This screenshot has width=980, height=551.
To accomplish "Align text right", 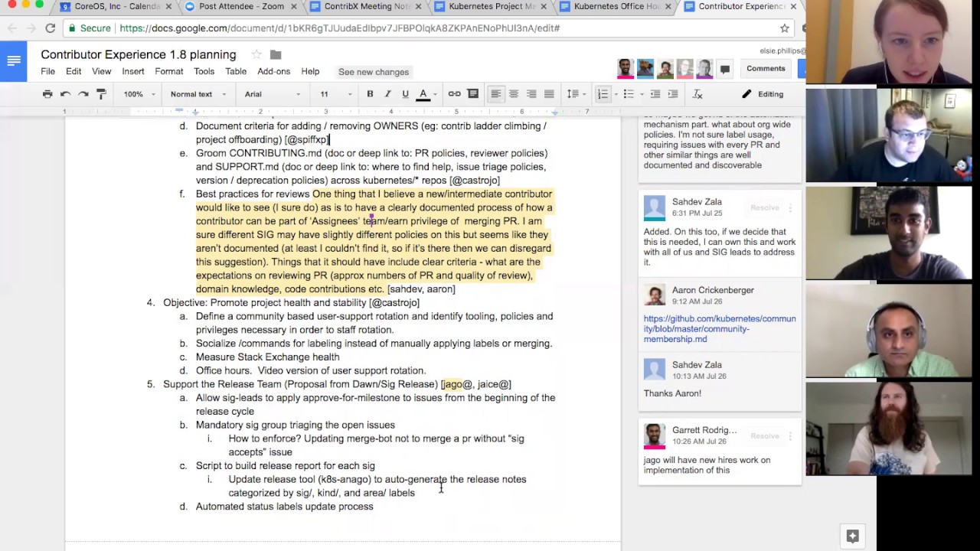I will (531, 94).
